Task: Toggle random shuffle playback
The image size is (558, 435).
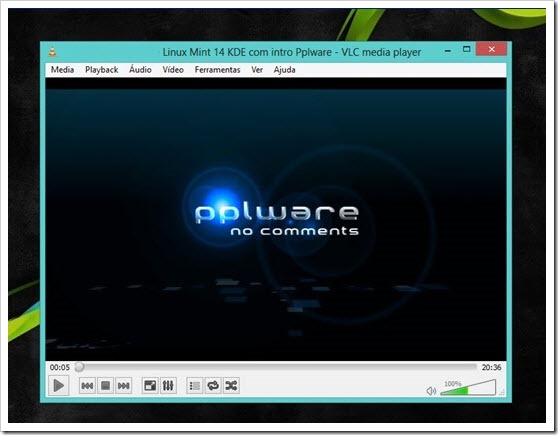Action: point(231,386)
